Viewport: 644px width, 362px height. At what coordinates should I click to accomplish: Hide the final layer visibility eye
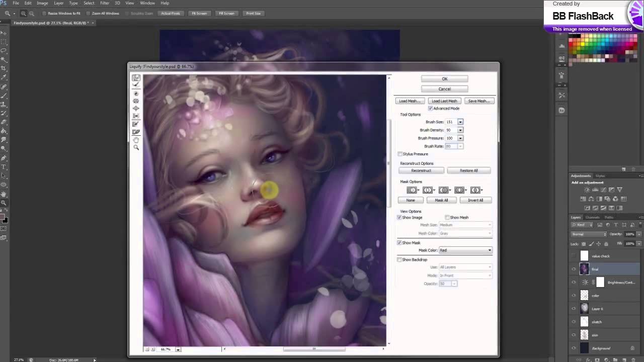pos(574,269)
